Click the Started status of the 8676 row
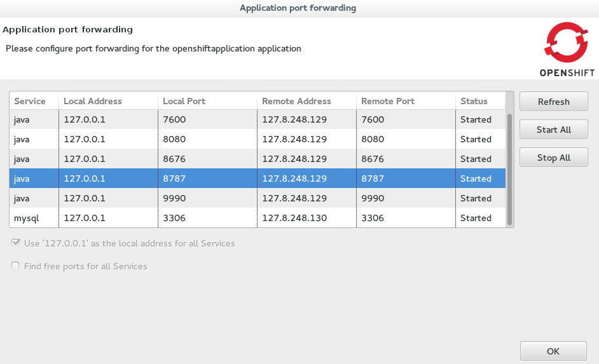The width and height of the screenshot is (599, 364). tap(476, 159)
